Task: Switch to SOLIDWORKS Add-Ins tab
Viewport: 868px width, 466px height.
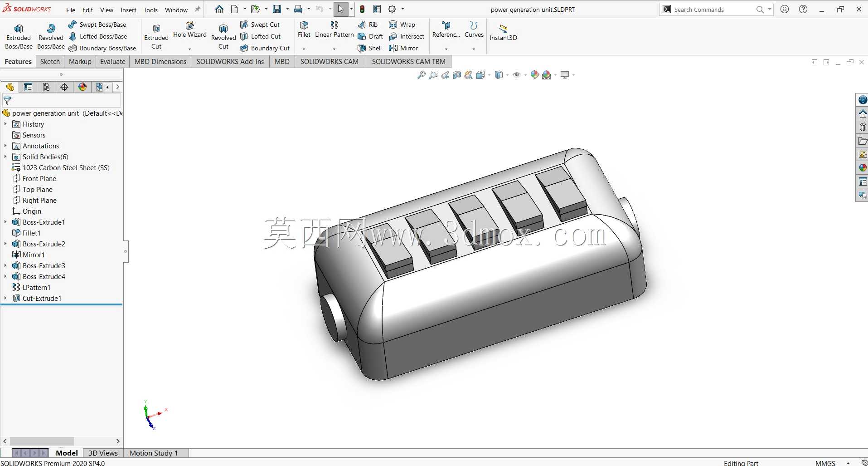Action: [x=230, y=62]
